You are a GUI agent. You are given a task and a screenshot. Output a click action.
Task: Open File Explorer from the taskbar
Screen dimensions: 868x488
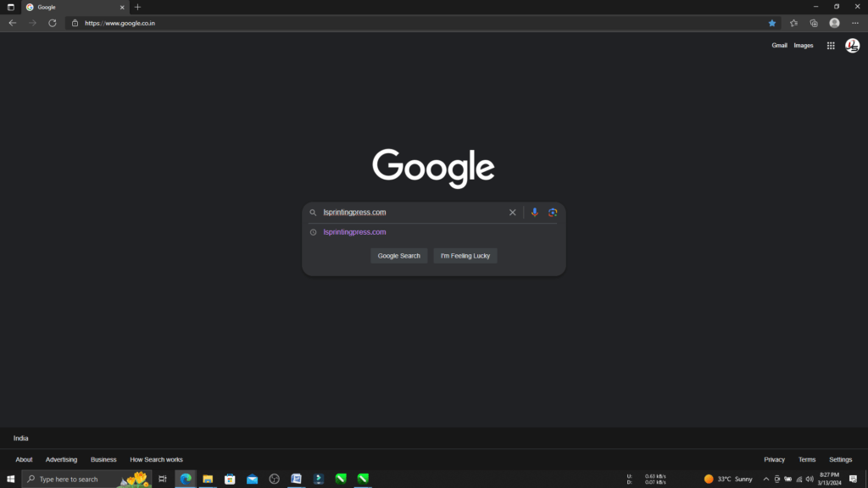click(208, 480)
